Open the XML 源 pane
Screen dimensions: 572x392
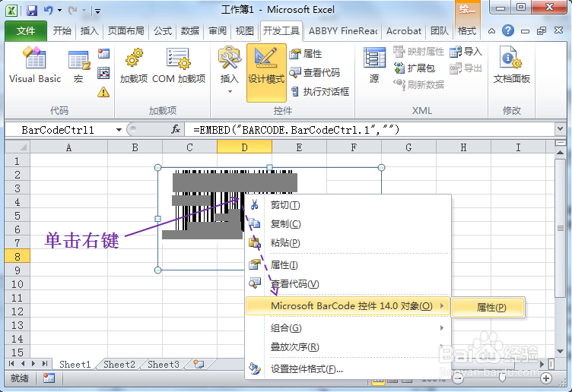click(374, 65)
